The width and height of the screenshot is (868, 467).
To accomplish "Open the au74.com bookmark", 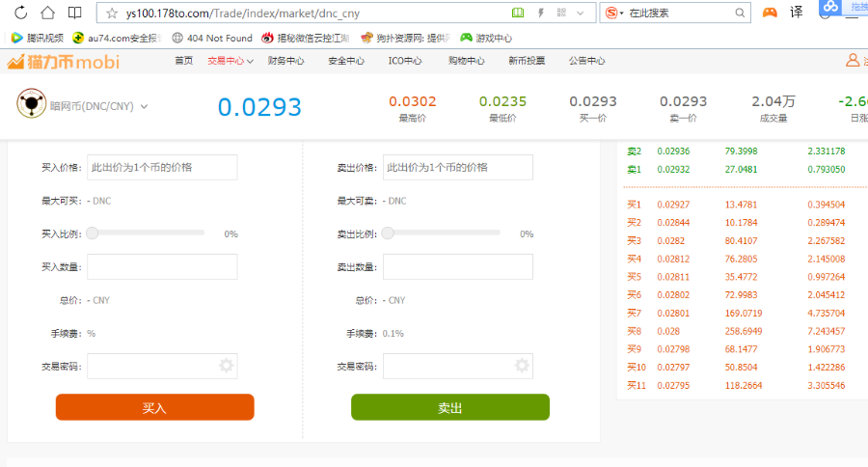I will click(x=117, y=38).
